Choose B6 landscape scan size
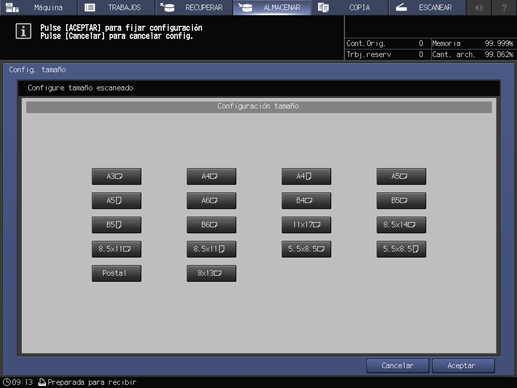Image resolution: width=517 pixels, height=388 pixels. 211,225
